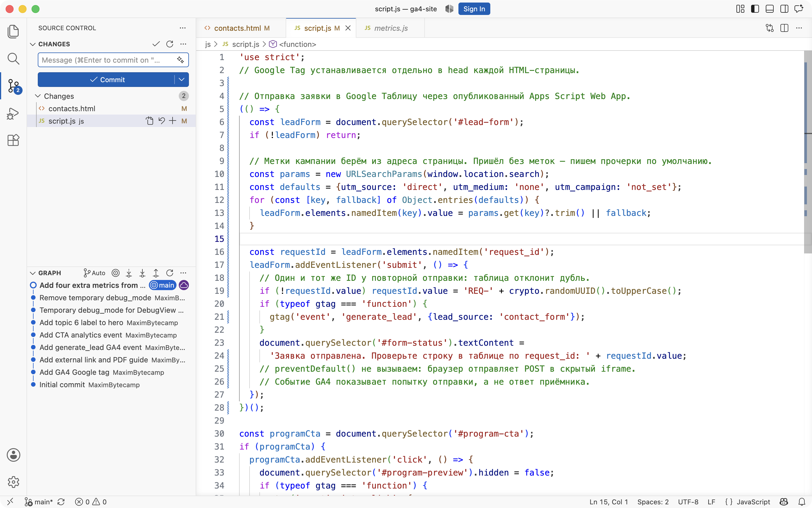Select script.js in the breadcrumb
Viewport: 812px width, 508px height.
(x=246, y=44)
